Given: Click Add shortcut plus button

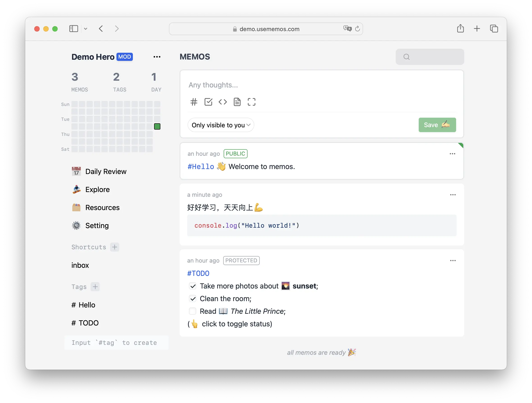Looking at the screenshot, I should (115, 247).
